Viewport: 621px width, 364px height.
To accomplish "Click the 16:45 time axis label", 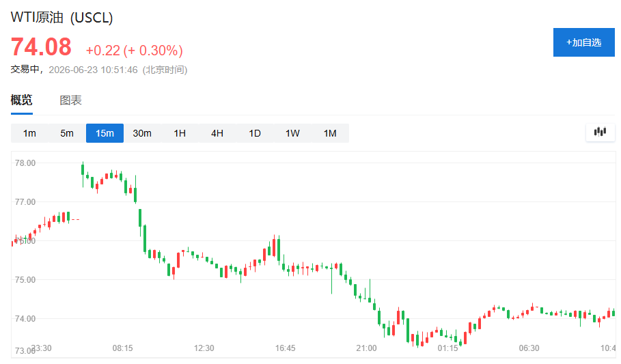I will (285, 348).
